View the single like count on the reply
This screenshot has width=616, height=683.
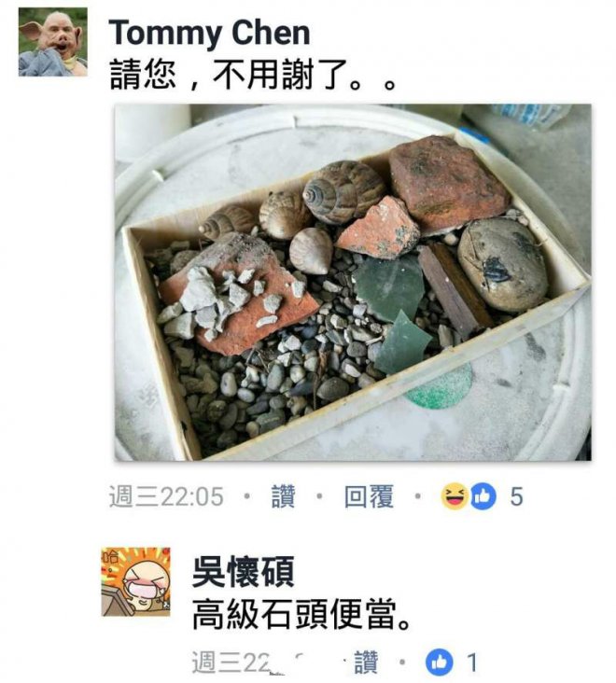pos(472,662)
